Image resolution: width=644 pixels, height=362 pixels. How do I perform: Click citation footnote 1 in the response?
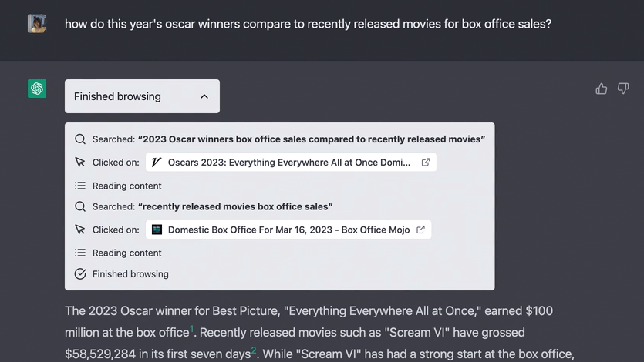(192, 329)
